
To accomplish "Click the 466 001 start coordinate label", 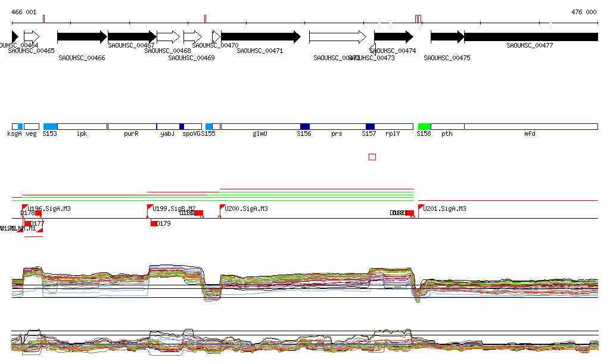I will pyautogui.click(x=24, y=12).
